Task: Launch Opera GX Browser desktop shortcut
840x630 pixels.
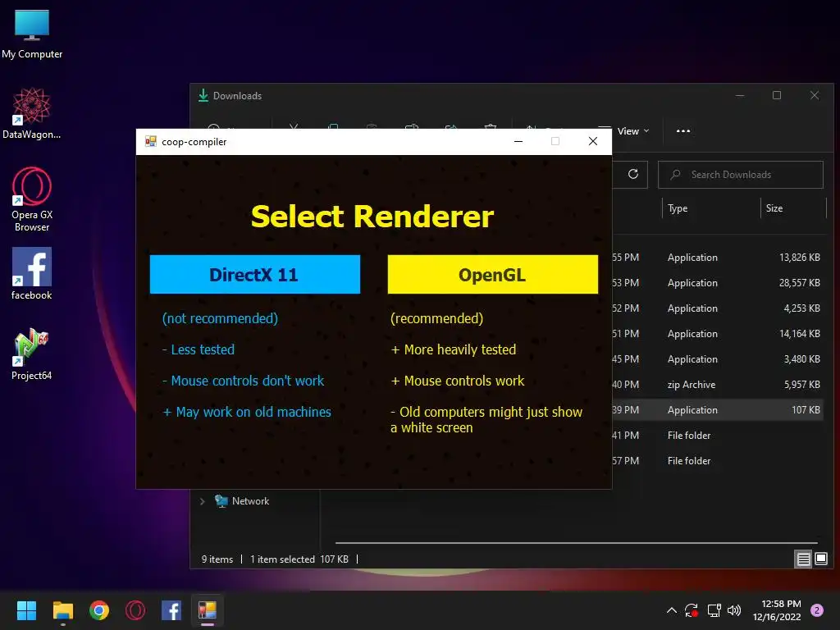Action: [x=32, y=199]
